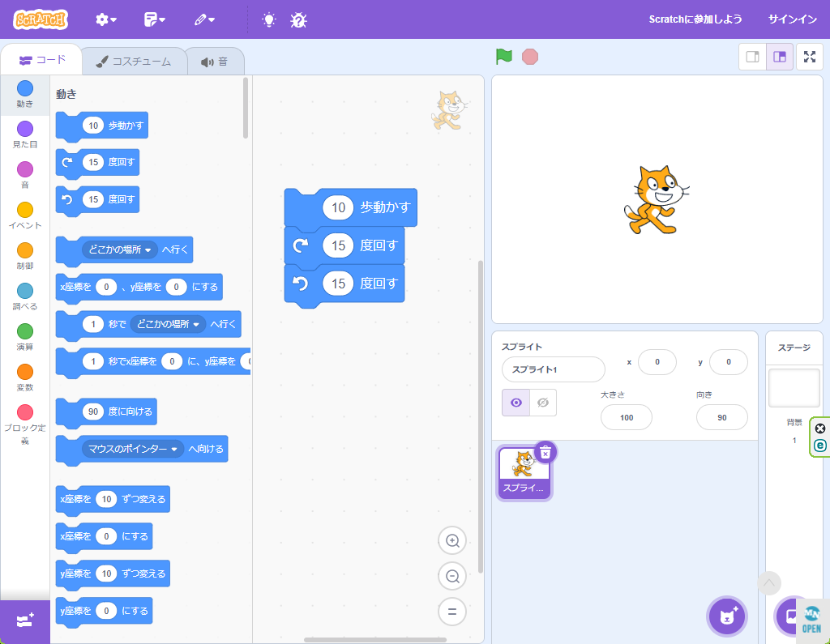This screenshot has width=830, height=644.
Task: Click the cat sprite on stage
Action: coord(656,199)
